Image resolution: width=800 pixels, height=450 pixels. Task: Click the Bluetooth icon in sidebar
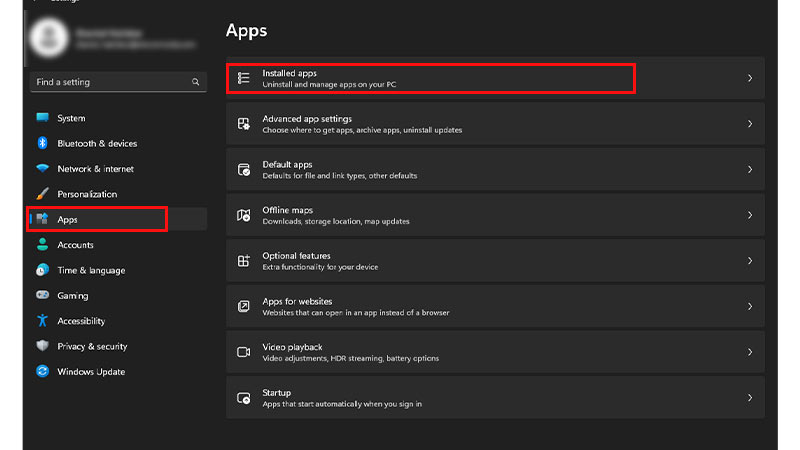point(42,143)
